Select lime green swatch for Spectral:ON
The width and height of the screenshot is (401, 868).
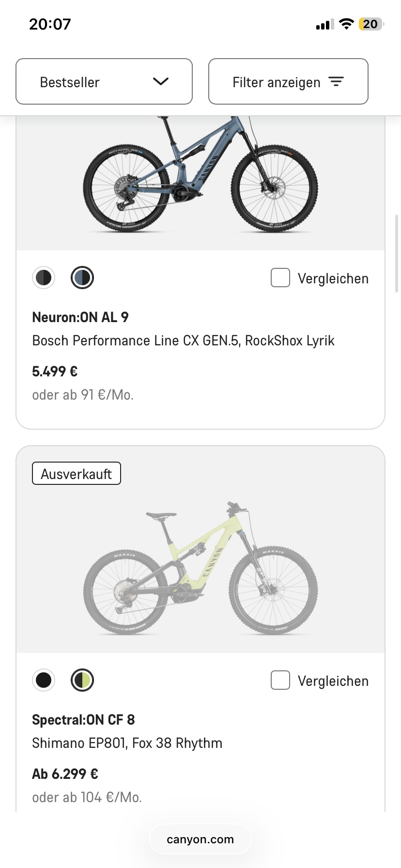(82, 680)
